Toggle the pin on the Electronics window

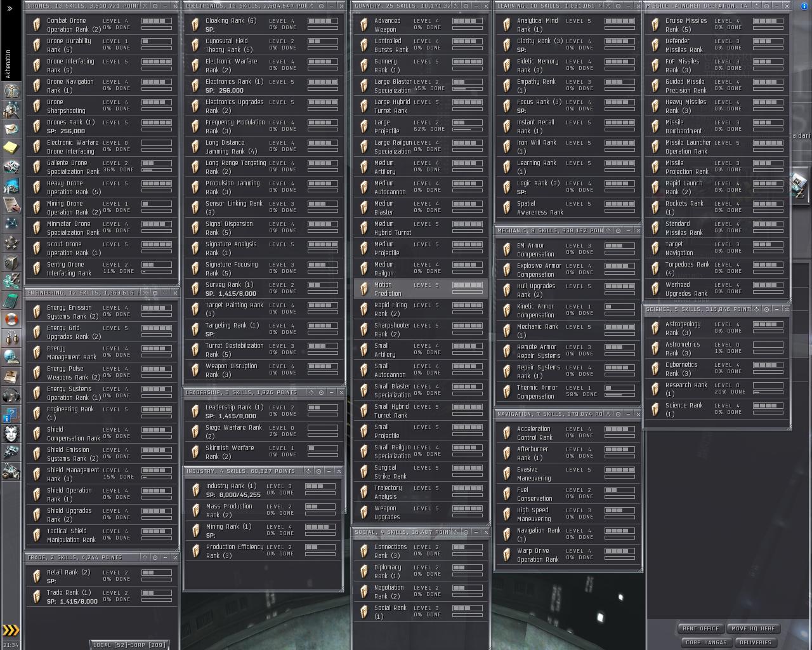[x=321, y=6]
